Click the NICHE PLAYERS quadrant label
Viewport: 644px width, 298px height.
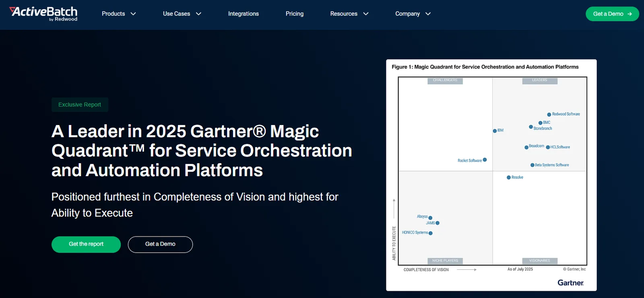(445, 261)
